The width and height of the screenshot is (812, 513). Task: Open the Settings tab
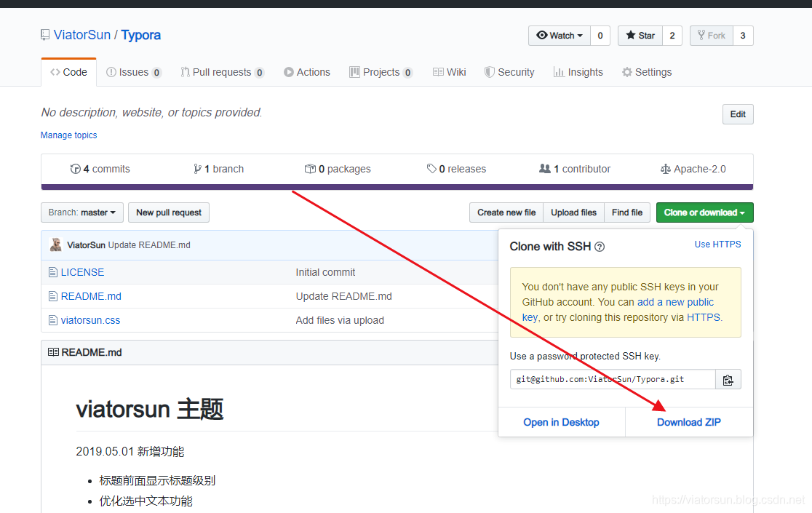(x=647, y=72)
